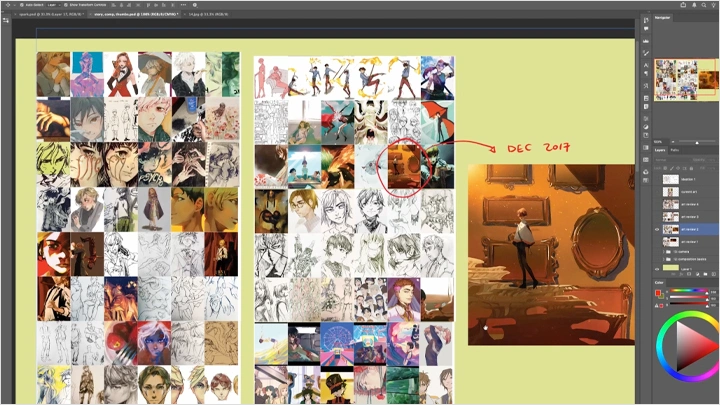The height and width of the screenshot is (405, 720).
Task: Switch to the spark.psd document tab
Action: pos(52,14)
